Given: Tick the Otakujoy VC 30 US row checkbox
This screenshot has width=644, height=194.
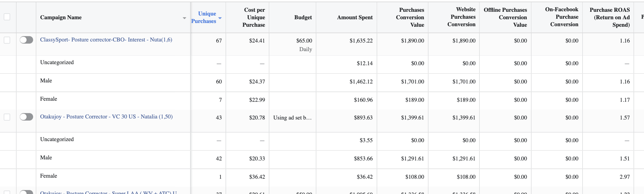Looking at the screenshot, I should (x=7, y=117).
